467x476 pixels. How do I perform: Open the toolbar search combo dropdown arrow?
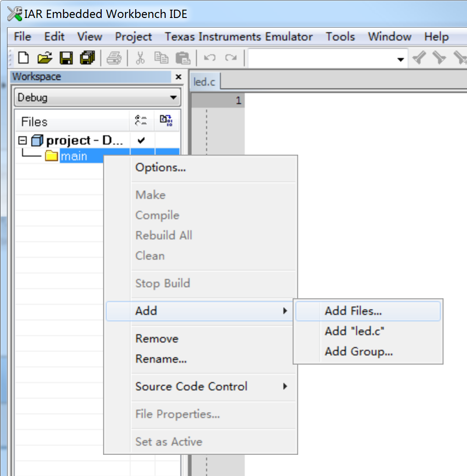[401, 59]
